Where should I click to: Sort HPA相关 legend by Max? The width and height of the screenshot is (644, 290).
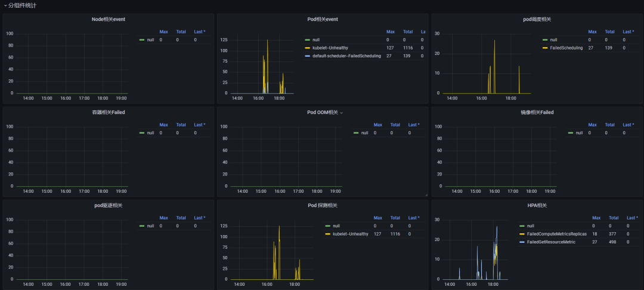[596, 218]
